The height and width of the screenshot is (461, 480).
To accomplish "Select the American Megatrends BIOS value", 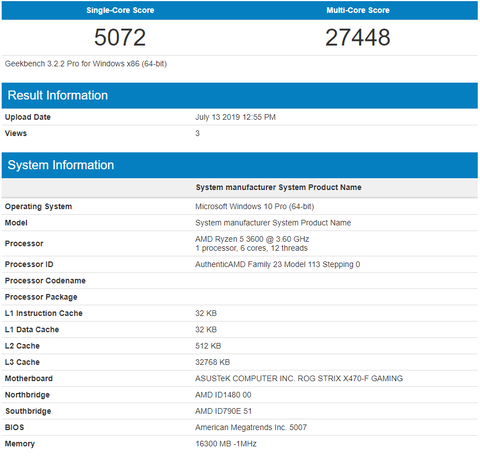I will 251,427.
